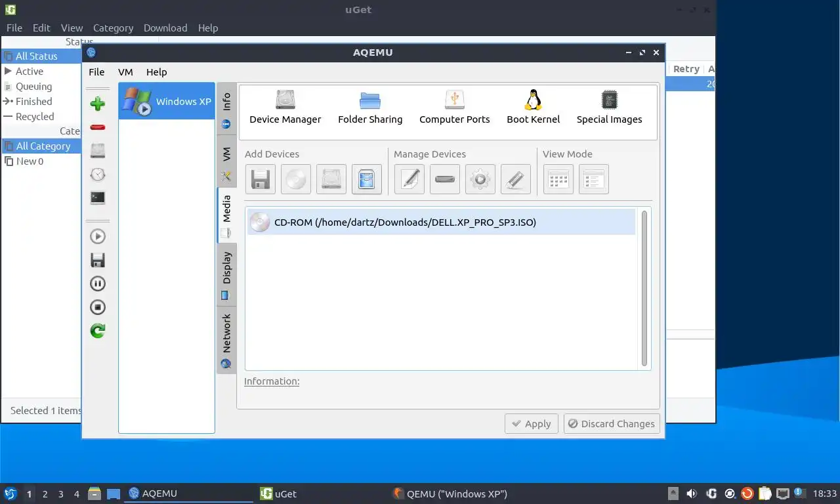Screen dimensions: 840x504
Task: Start the VM with the play icon
Action: click(98, 236)
